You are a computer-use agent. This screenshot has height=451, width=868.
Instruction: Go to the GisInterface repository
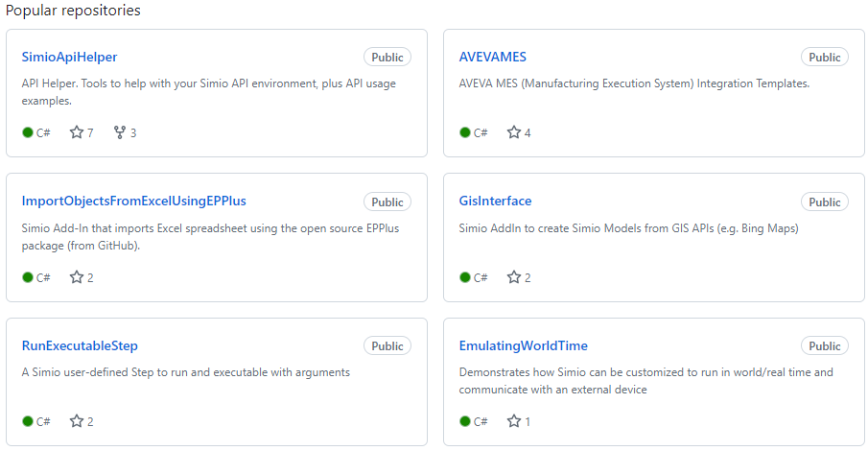click(495, 201)
